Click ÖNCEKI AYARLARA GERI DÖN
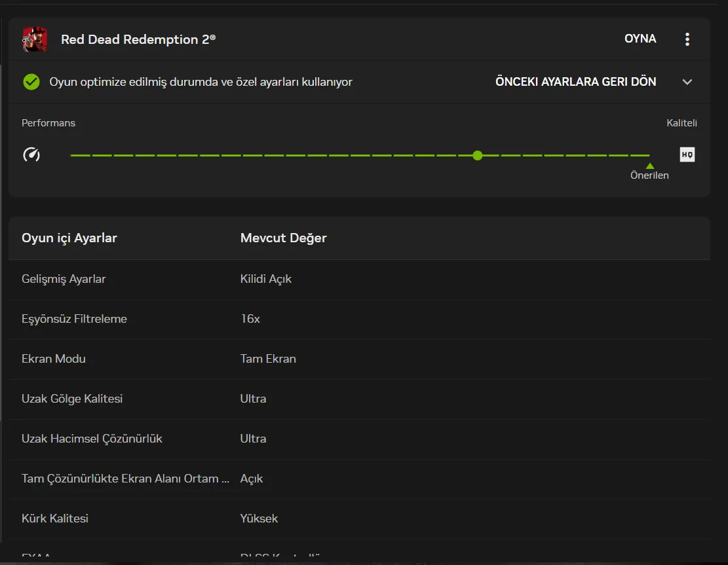Viewport: 728px width, 565px height. [575, 82]
